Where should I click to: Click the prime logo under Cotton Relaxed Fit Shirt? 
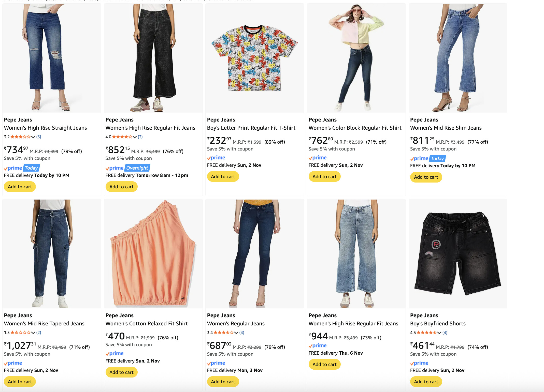(x=114, y=354)
